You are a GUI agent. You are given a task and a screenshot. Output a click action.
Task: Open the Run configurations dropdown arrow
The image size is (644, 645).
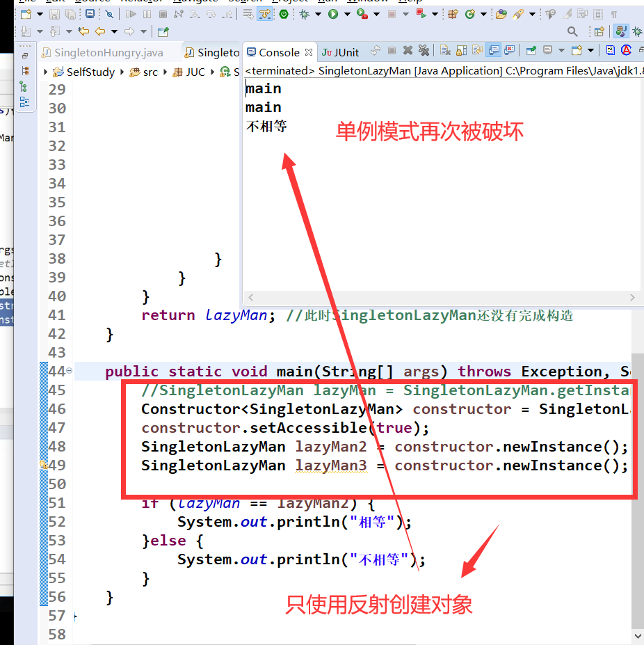click(x=347, y=15)
